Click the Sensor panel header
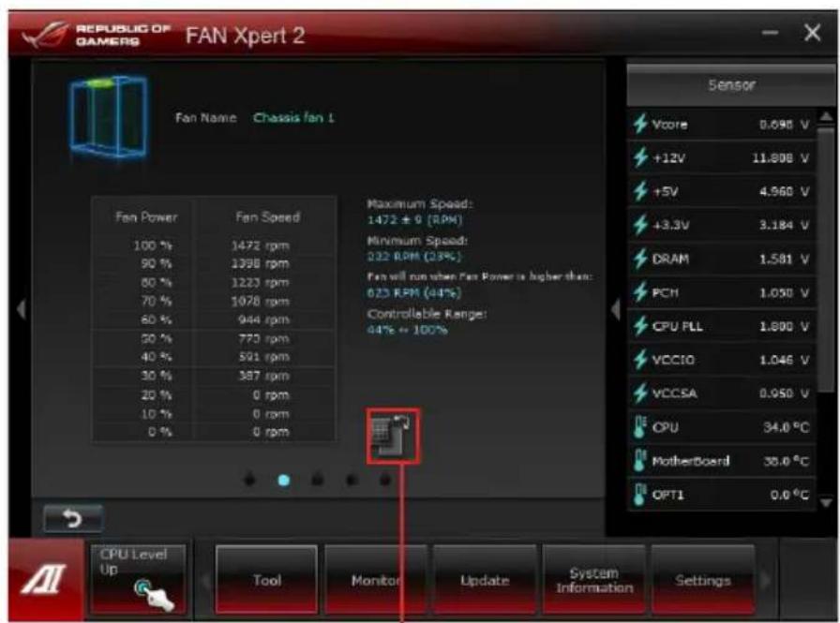This screenshot has height=623, width=840. (x=731, y=85)
